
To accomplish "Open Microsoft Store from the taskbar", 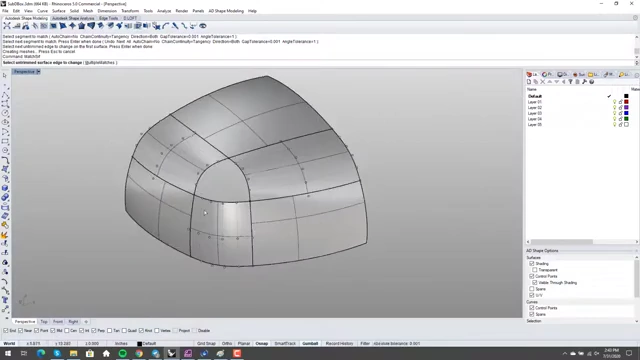I will (90, 353).
